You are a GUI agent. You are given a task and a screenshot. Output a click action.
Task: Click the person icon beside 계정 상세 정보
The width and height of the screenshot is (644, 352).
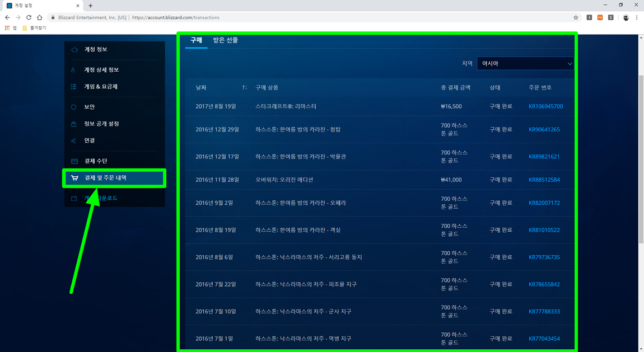tap(73, 70)
